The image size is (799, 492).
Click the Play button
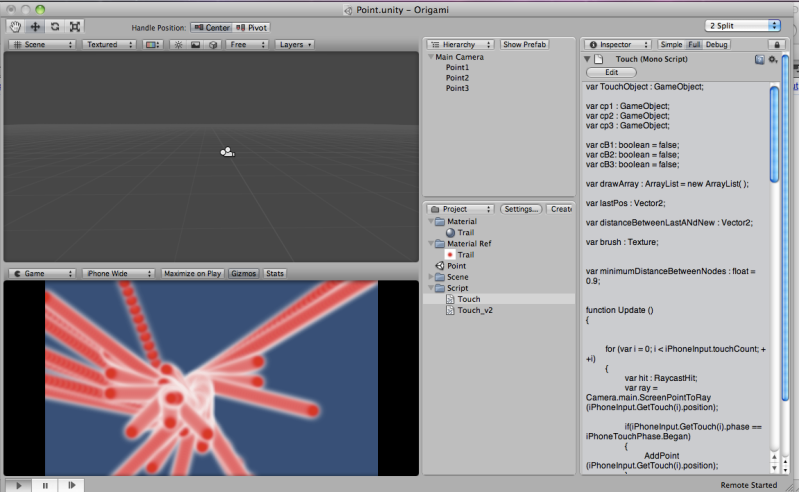pyautogui.click(x=18, y=485)
